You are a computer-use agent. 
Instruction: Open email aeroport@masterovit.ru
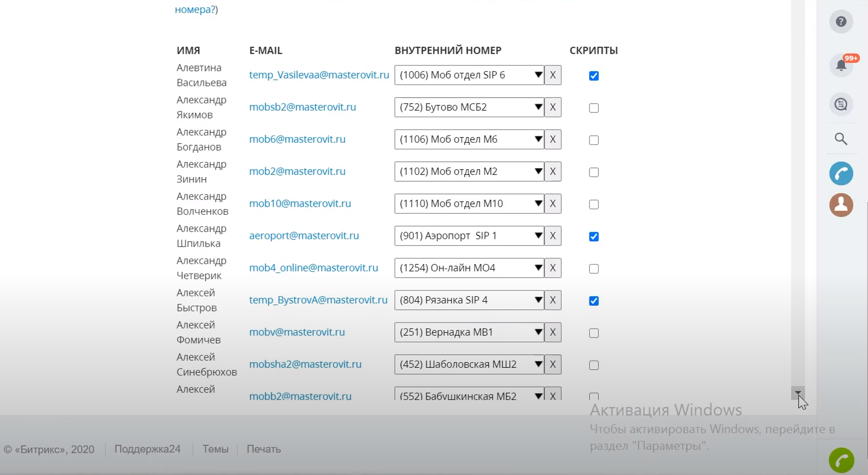pos(304,236)
